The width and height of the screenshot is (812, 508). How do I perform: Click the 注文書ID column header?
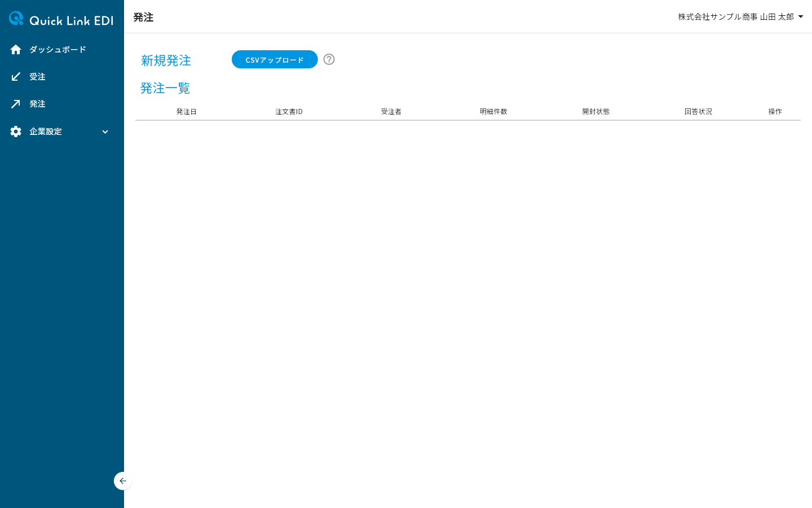point(289,112)
